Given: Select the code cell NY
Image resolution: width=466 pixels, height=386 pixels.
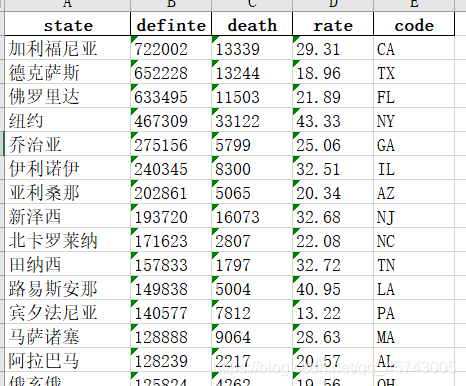Looking at the screenshot, I should coord(414,120).
